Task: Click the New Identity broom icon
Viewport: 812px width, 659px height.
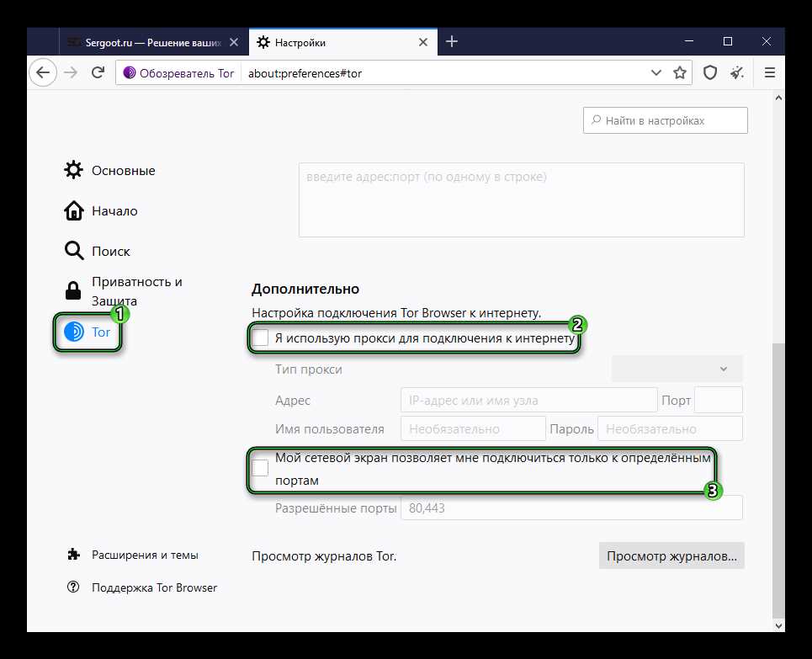Action: pos(737,73)
